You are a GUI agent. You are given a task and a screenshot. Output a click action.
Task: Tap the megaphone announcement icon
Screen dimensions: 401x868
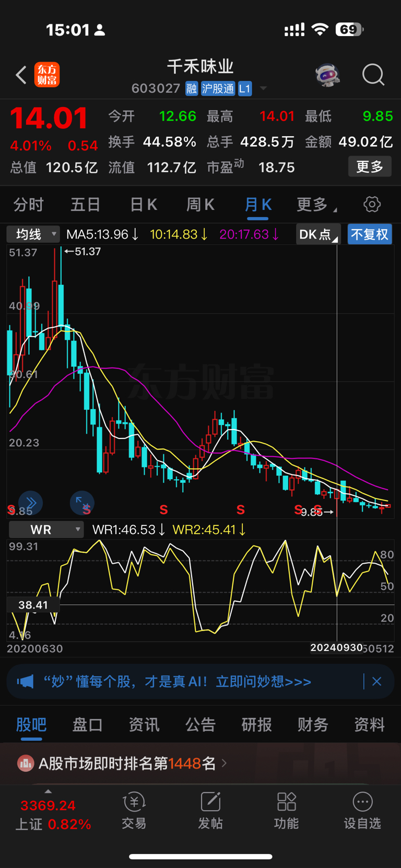click(x=25, y=681)
